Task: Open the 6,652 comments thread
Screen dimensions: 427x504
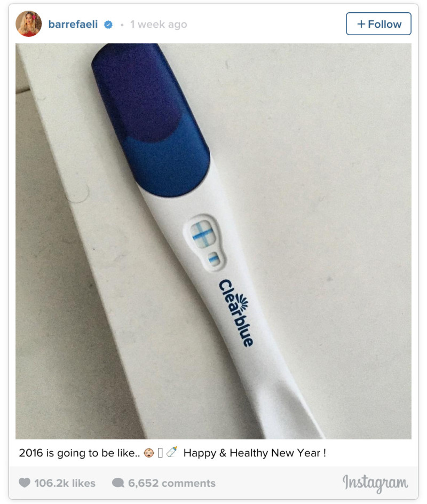Action: (x=172, y=483)
